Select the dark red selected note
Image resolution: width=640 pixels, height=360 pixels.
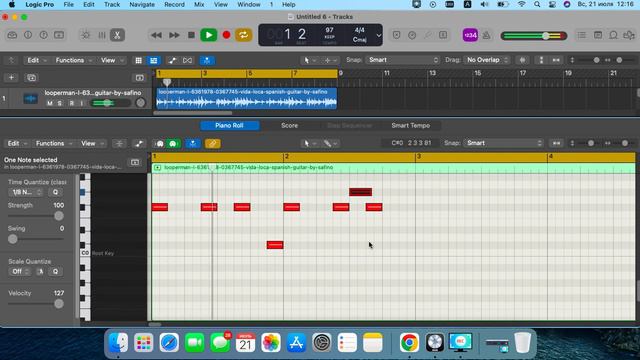360,192
